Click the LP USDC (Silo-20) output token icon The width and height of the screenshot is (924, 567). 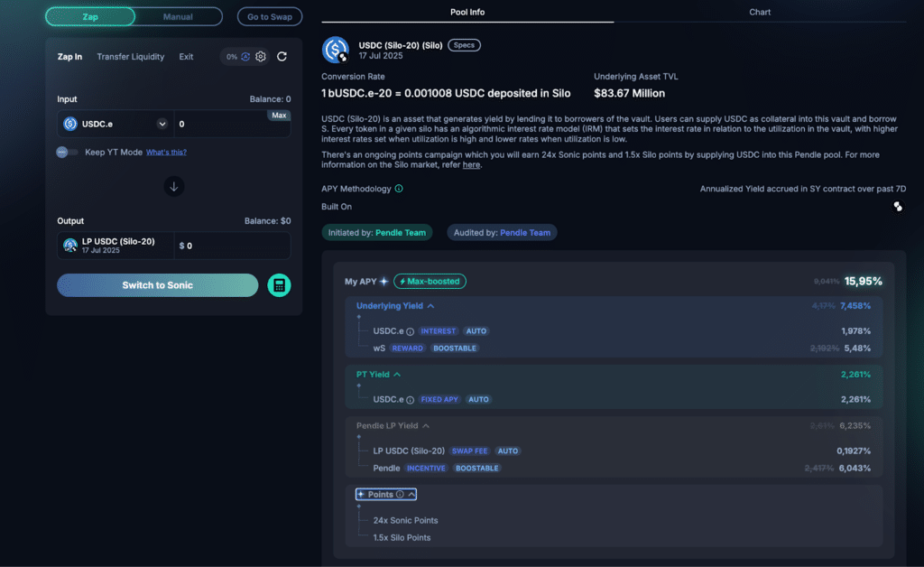click(x=70, y=246)
